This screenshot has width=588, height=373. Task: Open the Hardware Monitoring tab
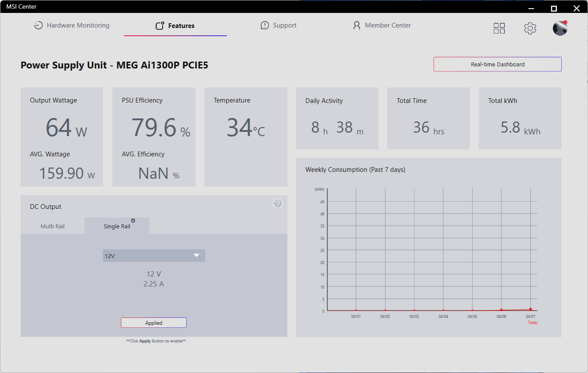72,25
